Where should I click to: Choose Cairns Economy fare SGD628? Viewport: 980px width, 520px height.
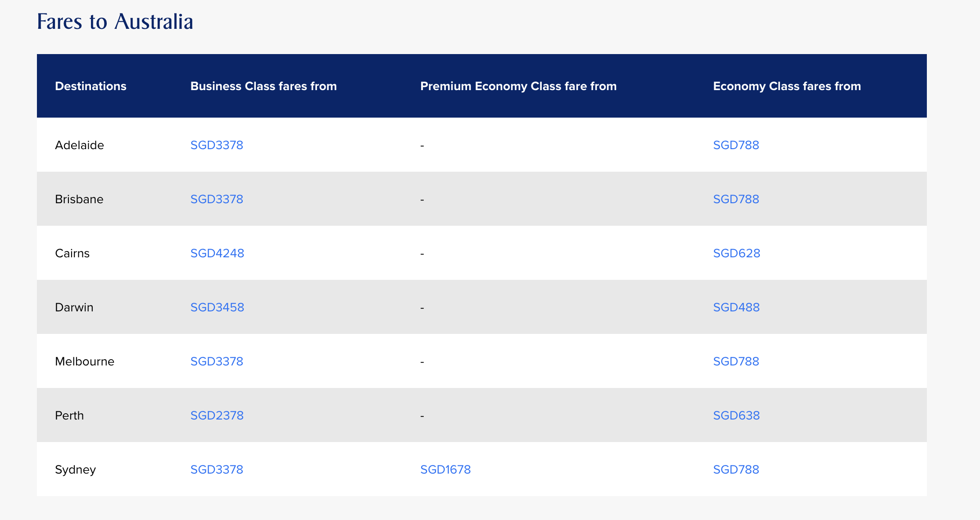736,253
